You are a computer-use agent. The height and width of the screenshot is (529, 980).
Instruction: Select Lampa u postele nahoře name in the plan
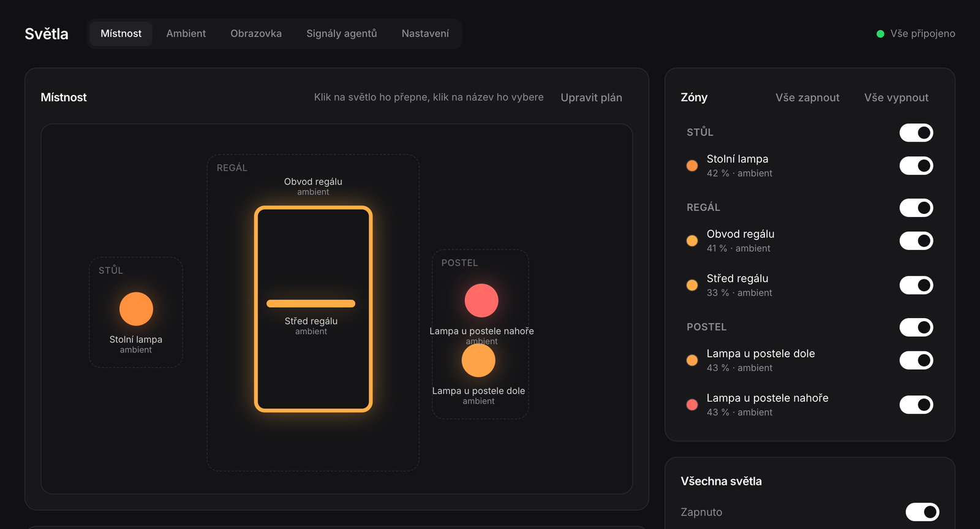coord(481,331)
